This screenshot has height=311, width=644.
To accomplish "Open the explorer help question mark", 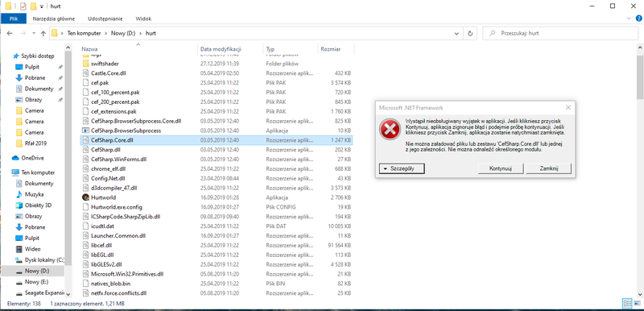I will point(639,19).
